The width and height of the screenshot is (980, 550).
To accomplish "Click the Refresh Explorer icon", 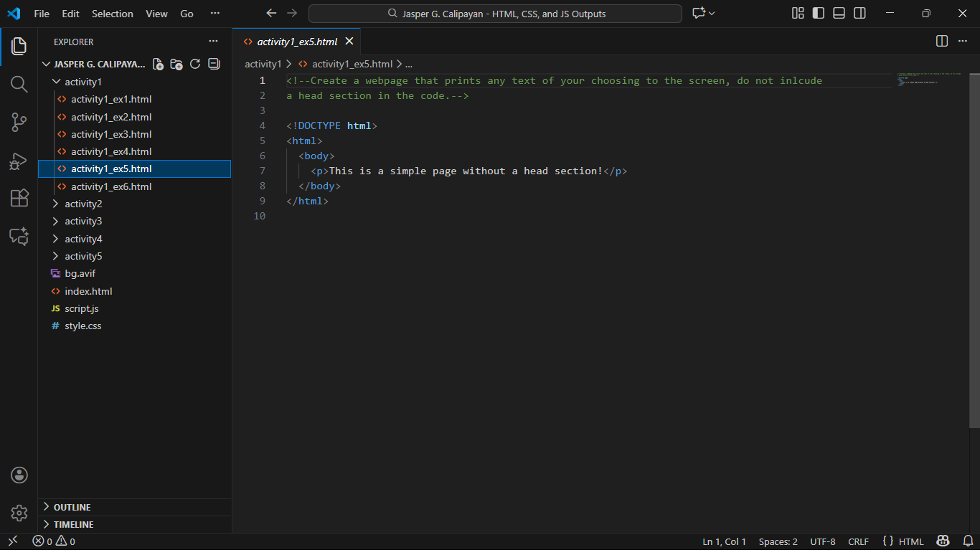I will click(195, 64).
